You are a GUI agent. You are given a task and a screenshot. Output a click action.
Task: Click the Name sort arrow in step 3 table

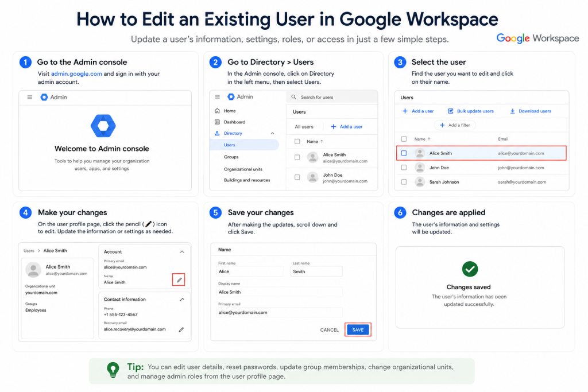coord(429,139)
